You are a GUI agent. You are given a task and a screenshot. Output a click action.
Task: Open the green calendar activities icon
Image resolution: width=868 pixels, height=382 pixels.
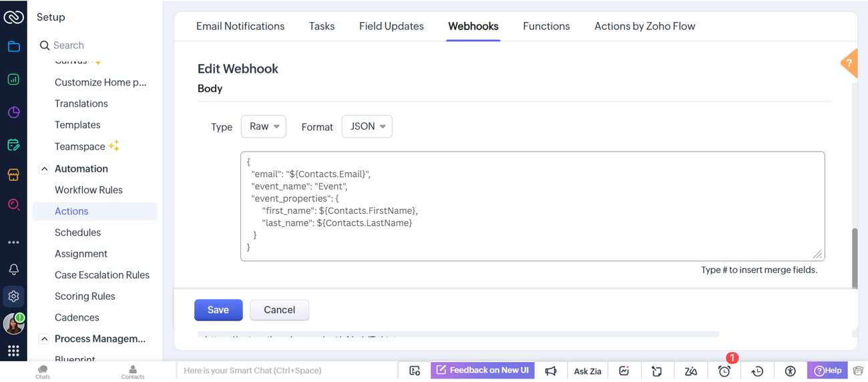[13, 145]
